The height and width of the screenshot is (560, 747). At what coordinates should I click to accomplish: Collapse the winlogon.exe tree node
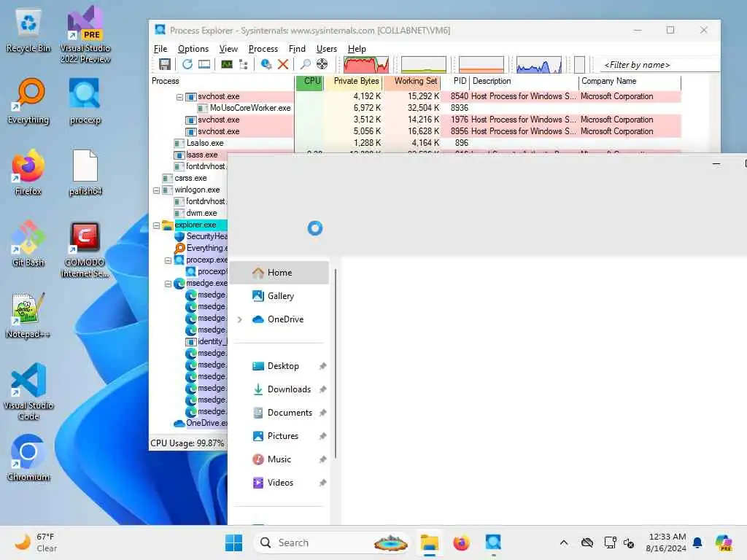coord(156,190)
